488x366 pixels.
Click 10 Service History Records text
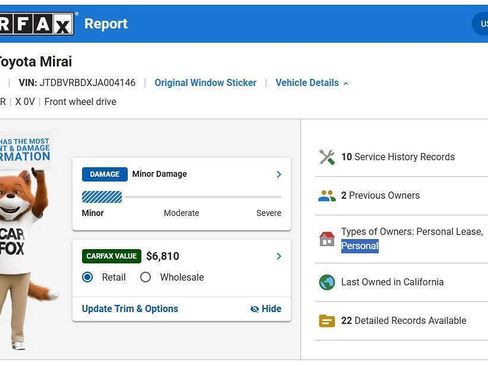[398, 157]
